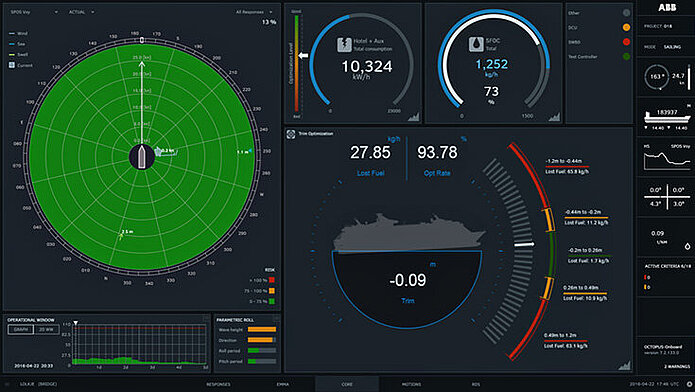
Task: Toggle the Swell legend item
Action: tap(18, 55)
